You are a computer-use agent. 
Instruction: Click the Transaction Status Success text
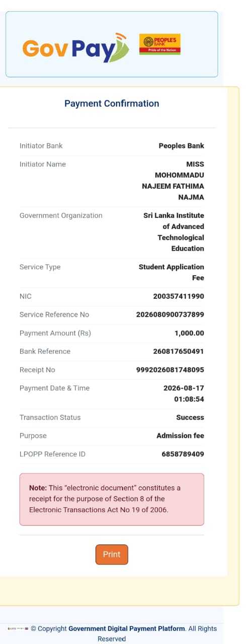(190, 417)
